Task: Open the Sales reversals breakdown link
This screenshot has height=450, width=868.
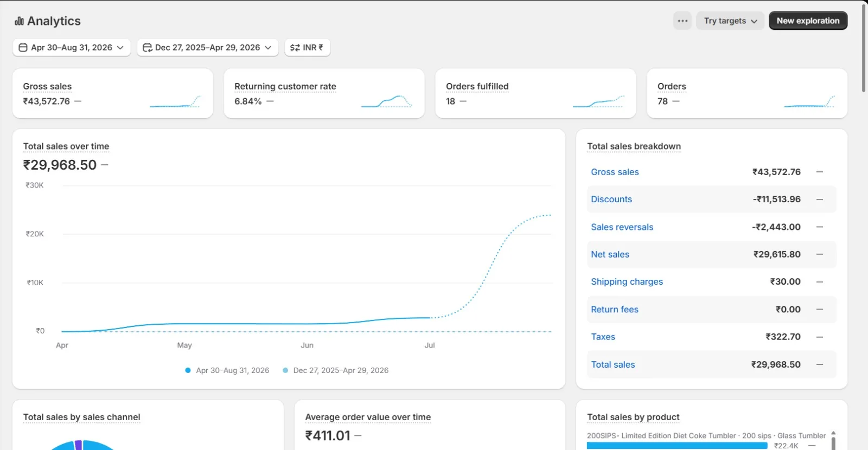Action: 622,227
